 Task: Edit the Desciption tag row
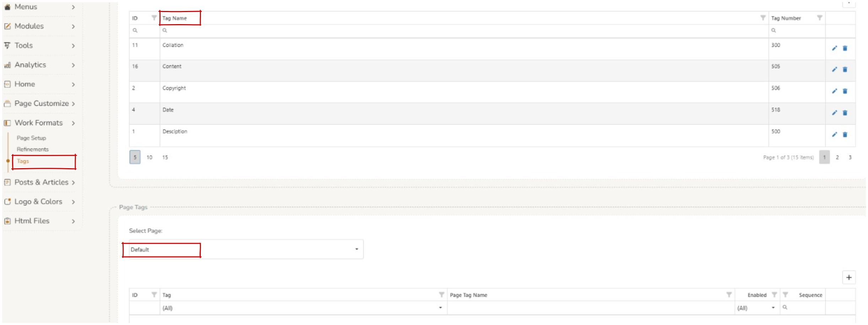pyautogui.click(x=834, y=134)
